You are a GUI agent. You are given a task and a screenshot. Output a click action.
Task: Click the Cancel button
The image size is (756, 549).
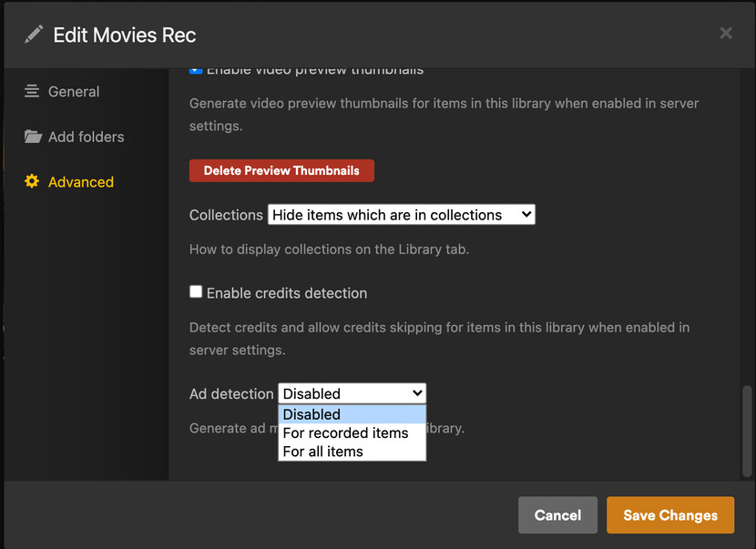coord(557,515)
